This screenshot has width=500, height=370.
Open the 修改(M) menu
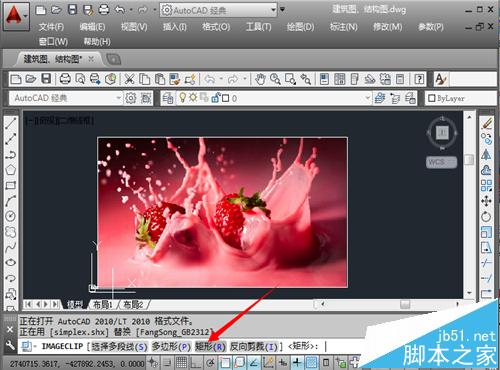click(x=387, y=27)
